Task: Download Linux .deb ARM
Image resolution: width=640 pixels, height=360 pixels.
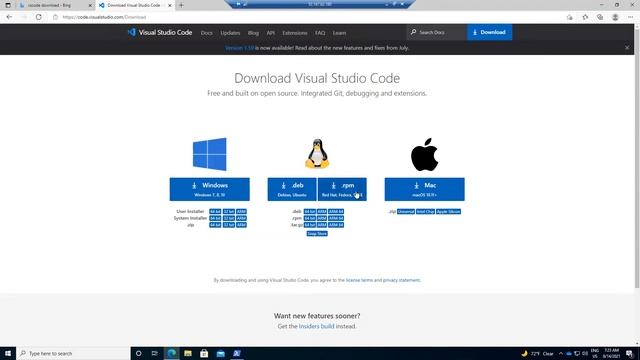Action: click(x=322, y=211)
